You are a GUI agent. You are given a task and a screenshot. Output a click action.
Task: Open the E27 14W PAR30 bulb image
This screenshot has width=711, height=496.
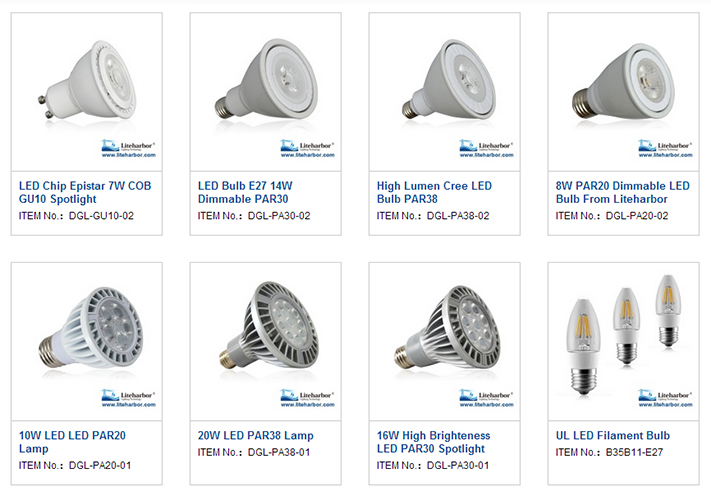(x=265, y=92)
